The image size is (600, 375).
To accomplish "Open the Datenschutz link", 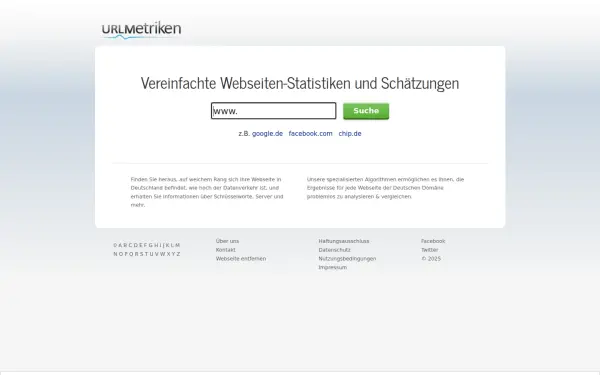I will coord(334,250).
